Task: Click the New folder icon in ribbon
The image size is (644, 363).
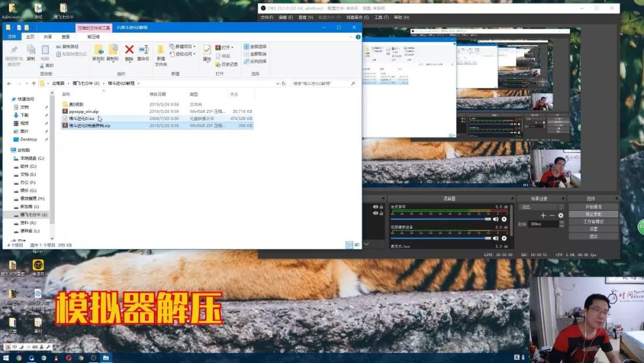Action: [x=160, y=50]
